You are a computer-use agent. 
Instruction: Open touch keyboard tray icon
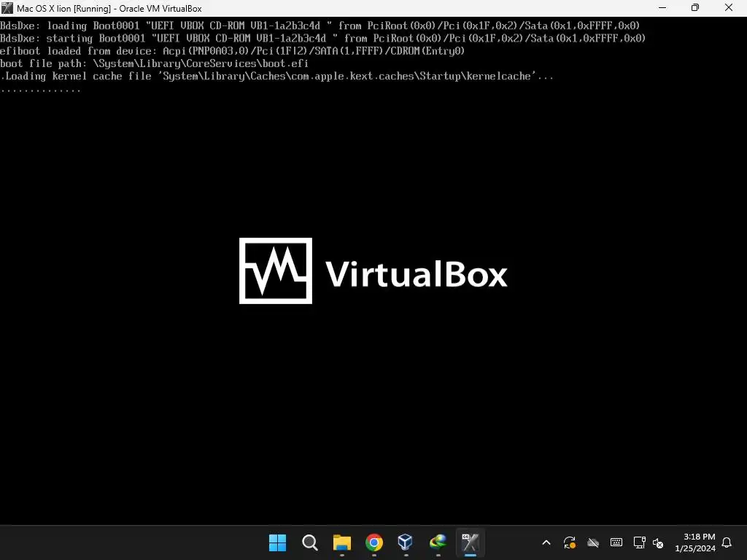click(616, 542)
